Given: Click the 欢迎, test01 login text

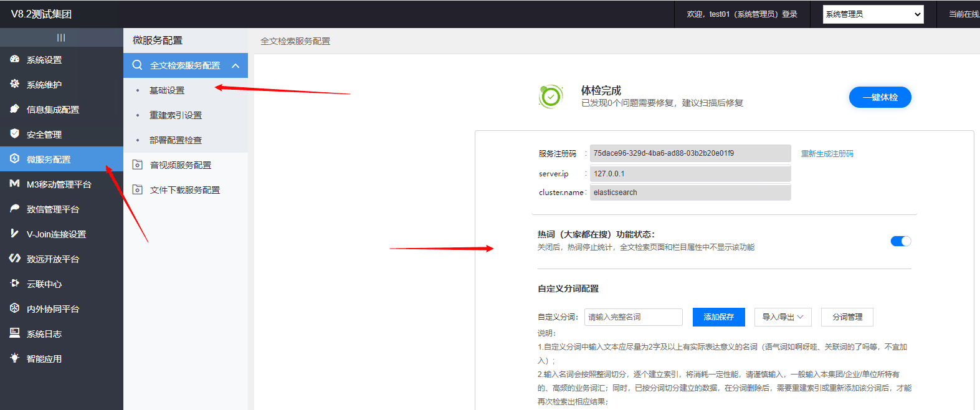Looking at the screenshot, I should [742, 14].
